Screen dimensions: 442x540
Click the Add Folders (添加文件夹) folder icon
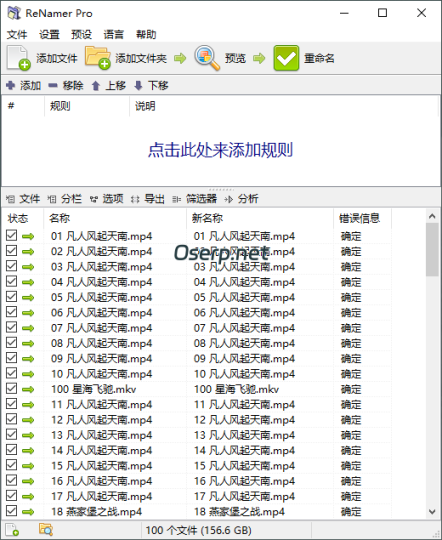98,58
